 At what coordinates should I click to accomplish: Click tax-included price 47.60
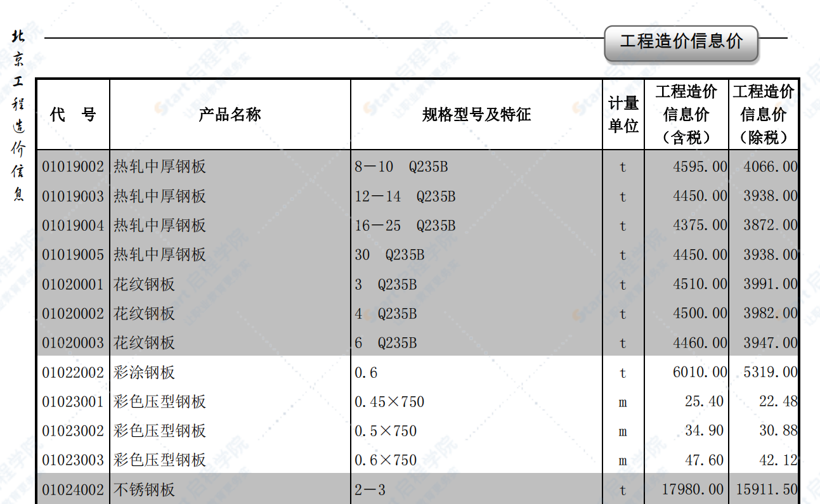tap(704, 460)
